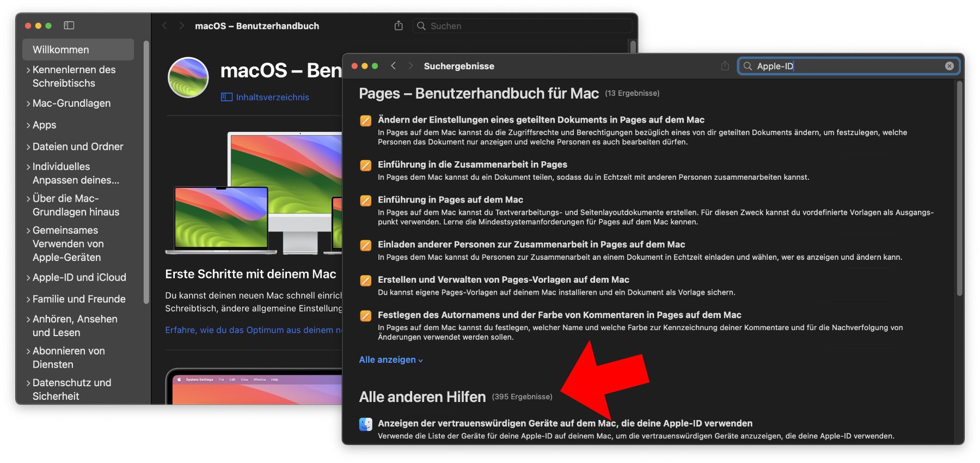Expand 'Alle anzeigen' for Pages results
The image size is (980, 463).
tap(390, 360)
